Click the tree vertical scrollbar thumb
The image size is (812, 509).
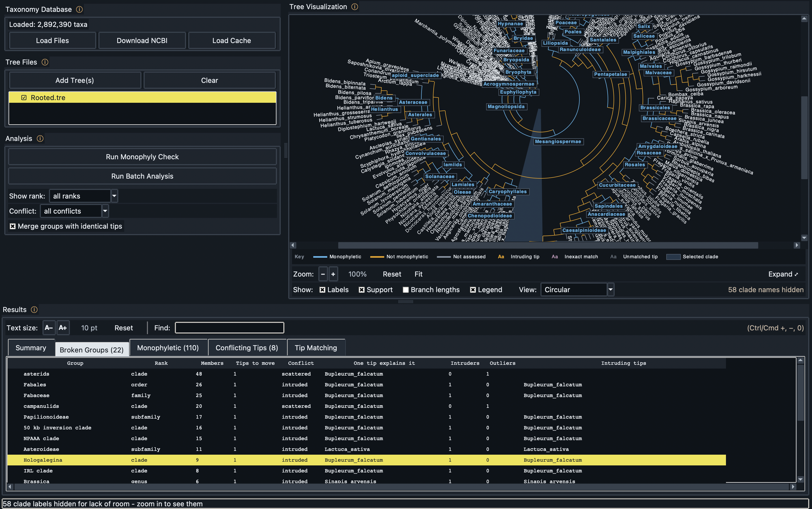pos(804,137)
